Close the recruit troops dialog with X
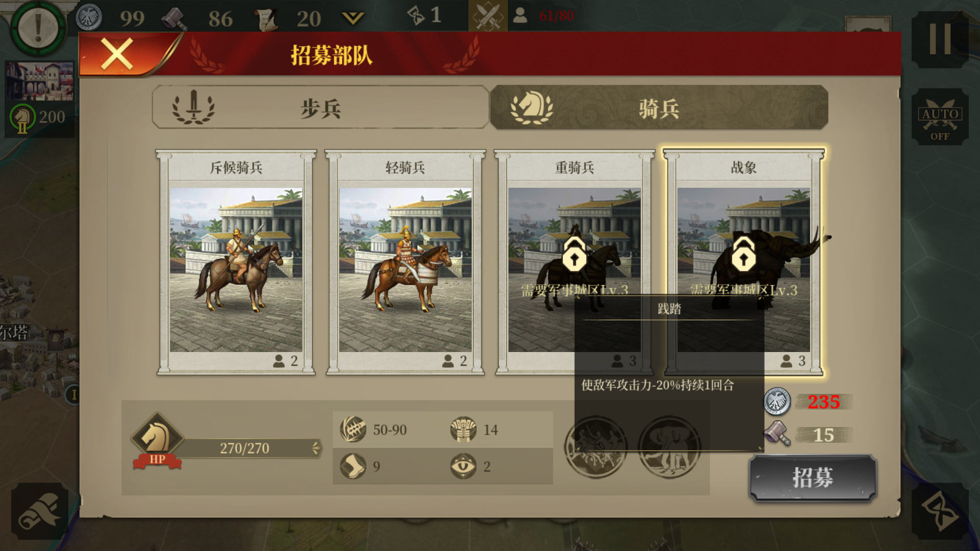The height and width of the screenshot is (551, 980). 117,54
